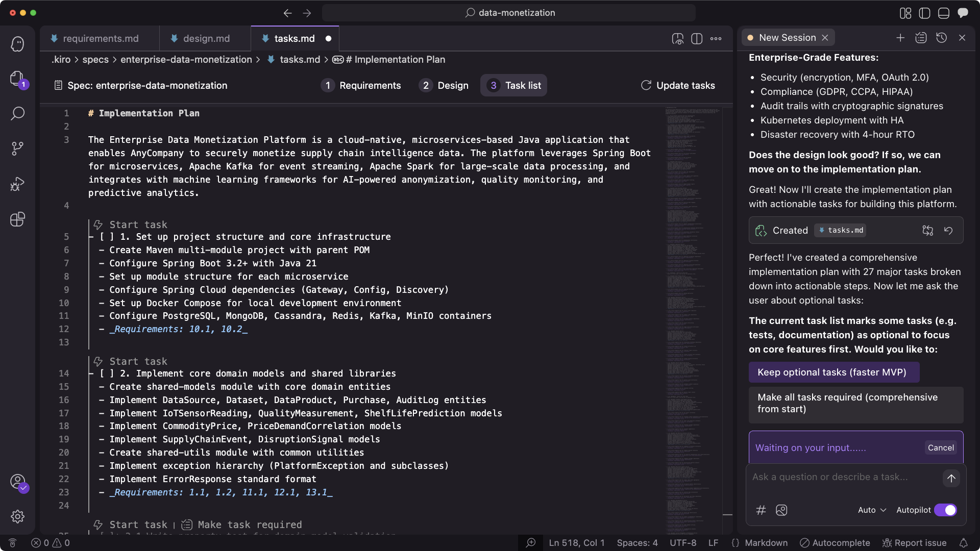The width and height of the screenshot is (980, 551).
Task: Check task 2 Implement core domain models checkbox
Action: [107, 373]
